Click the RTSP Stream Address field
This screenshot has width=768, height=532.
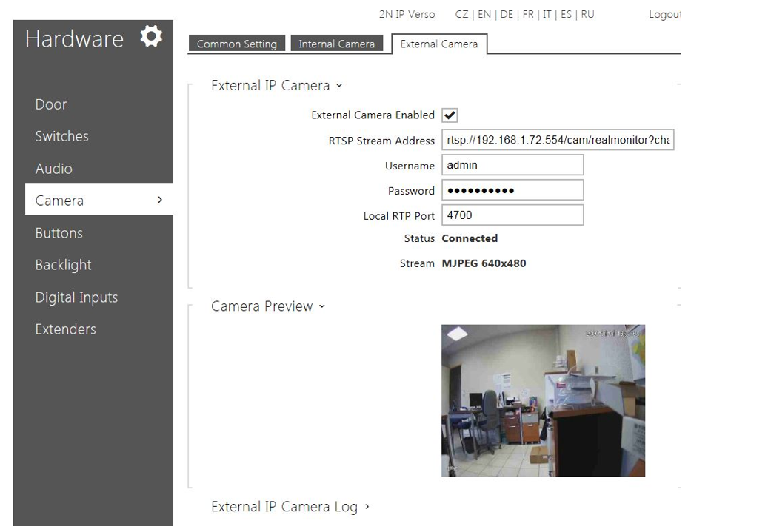pos(558,141)
